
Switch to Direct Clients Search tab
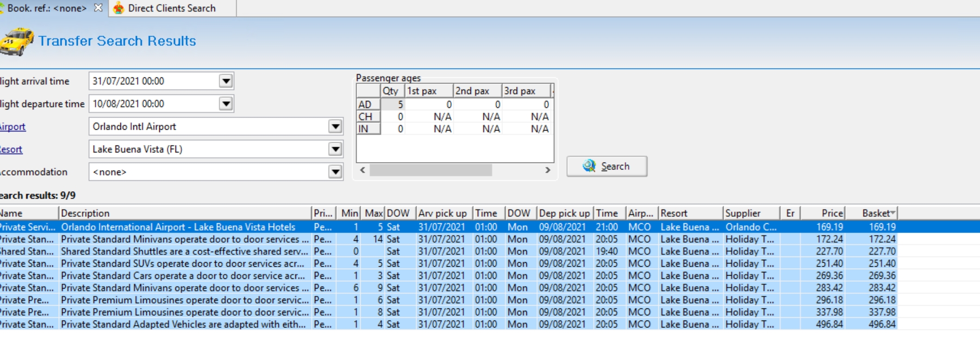[x=172, y=8]
